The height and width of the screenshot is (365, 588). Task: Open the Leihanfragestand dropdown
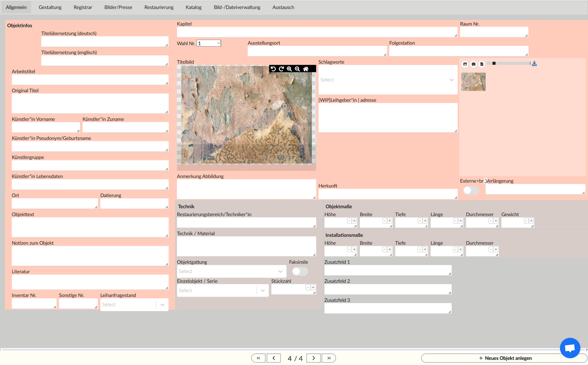pyautogui.click(x=134, y=305)
